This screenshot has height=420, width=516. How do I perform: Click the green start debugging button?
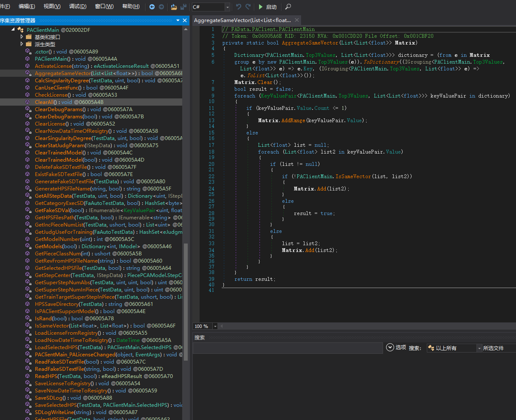267,7
